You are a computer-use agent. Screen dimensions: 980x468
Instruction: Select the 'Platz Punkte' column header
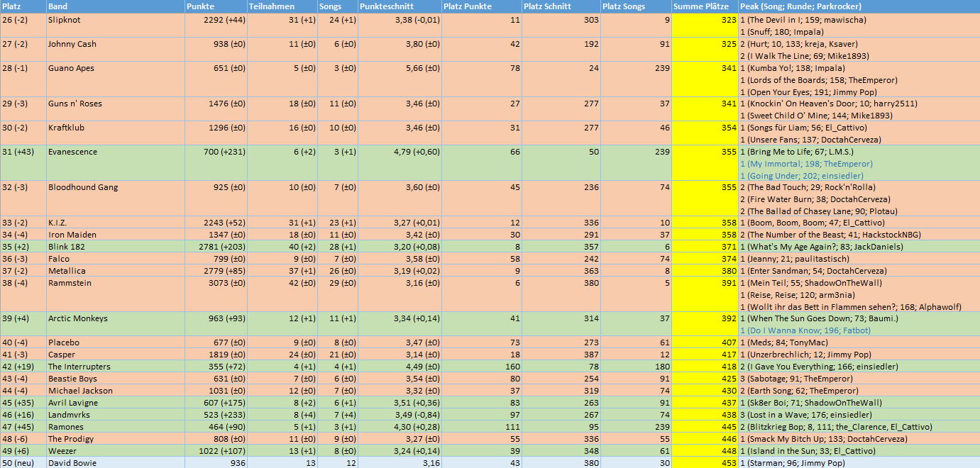(481, 6)
